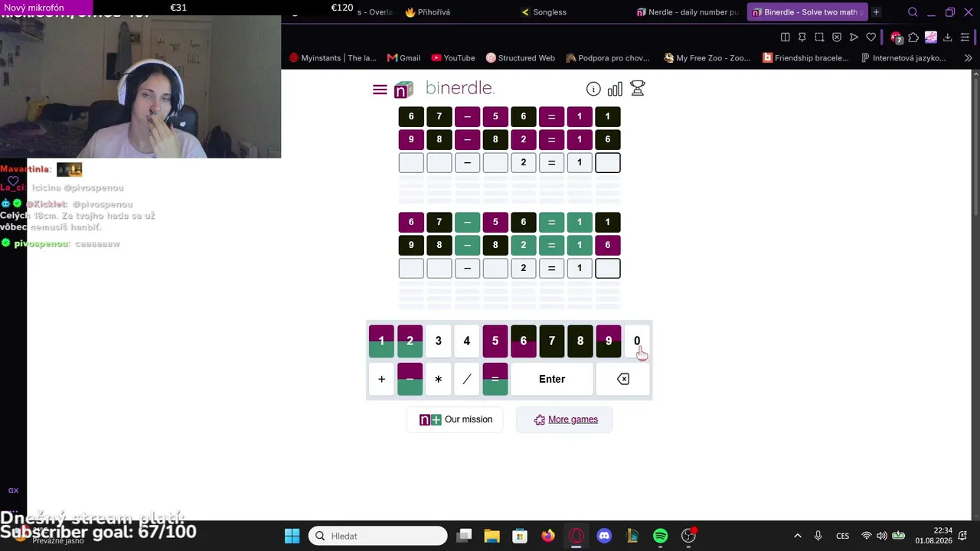Tap the 9 key on the keypad

tap(609, 341)
